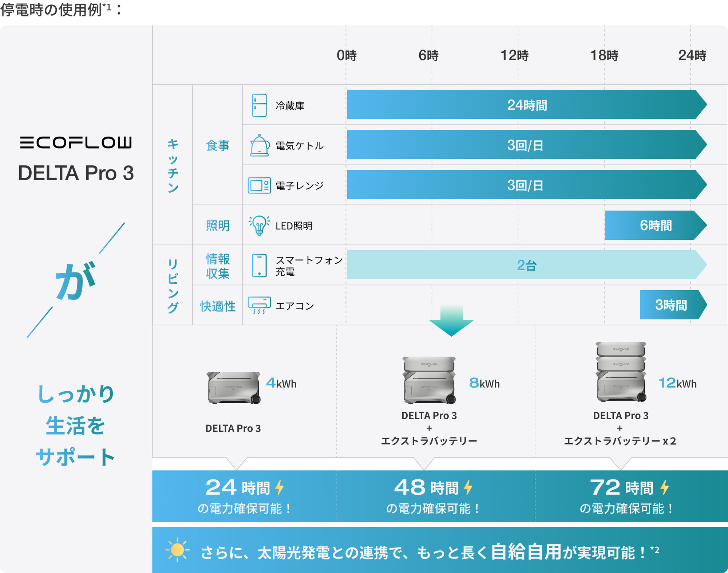This screenshot has height=573, width=728.
Task: Click the 24 時間 power duration panel
Action: 244,496
